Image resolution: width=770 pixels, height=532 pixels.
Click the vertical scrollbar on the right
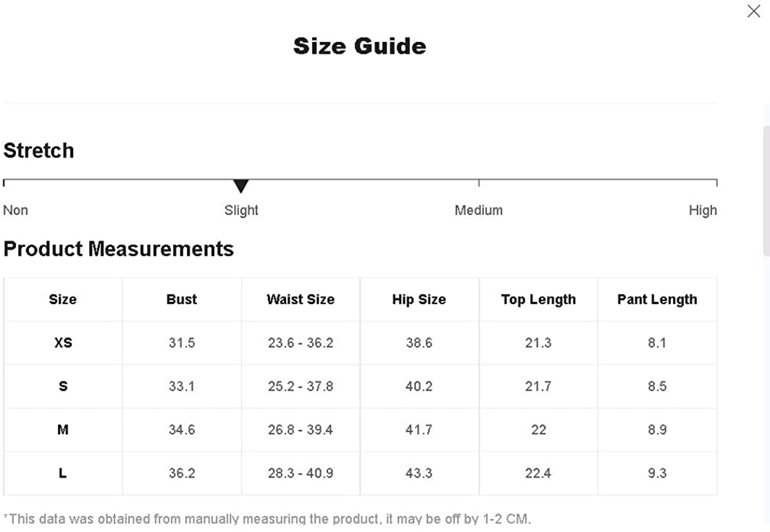(766, 190)
